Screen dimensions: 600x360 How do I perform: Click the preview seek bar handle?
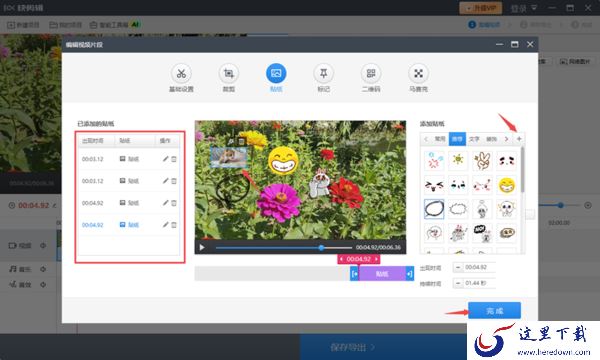321,248
